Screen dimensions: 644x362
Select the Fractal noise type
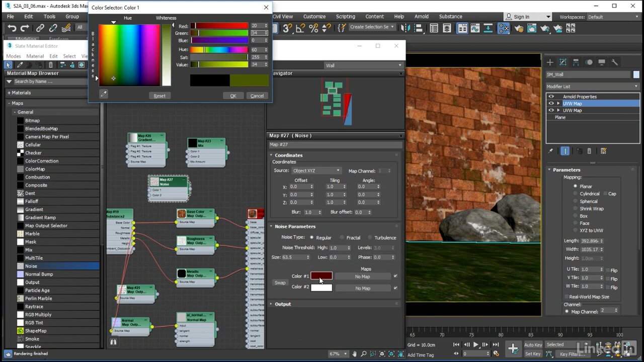point(342,237)
